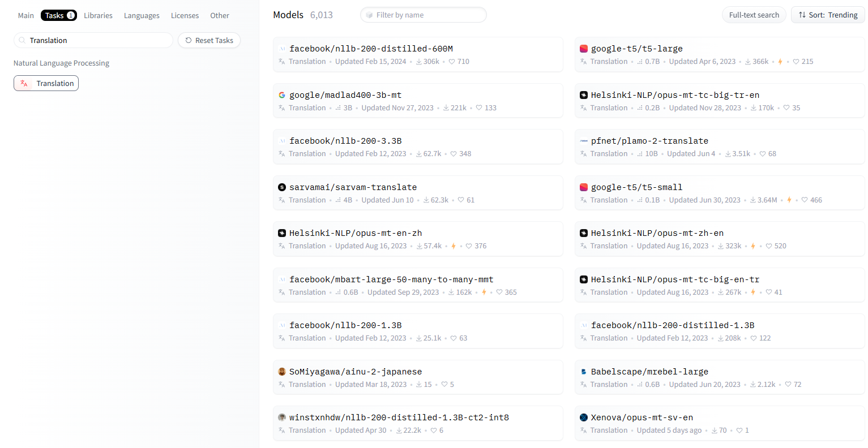
Task: Click the Helsinki-NLP avatar beside opus-mt-zh-en
Action: coord(584,233)
